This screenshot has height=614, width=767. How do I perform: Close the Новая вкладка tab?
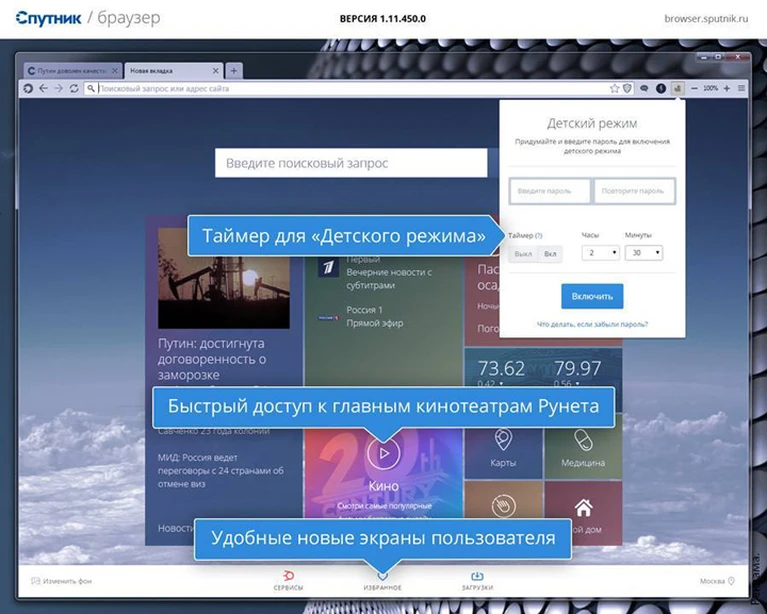click(215, 71)
